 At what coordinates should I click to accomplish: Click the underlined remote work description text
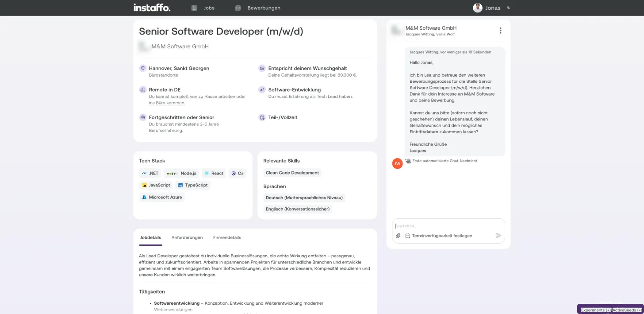tap(197, 100)
